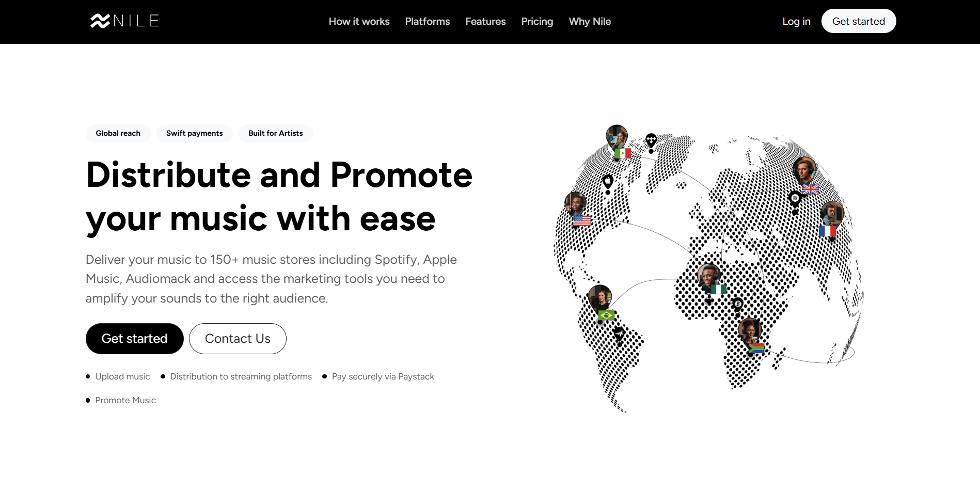Screen dimensions: 980x491
Task: Open the Features nav link
Action: click(485, 22)
